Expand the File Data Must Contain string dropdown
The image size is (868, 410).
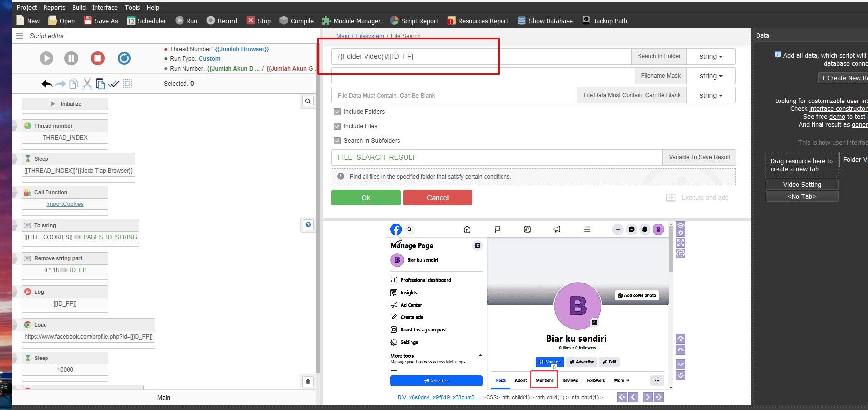pyautogui.click(x=711, y=95)
